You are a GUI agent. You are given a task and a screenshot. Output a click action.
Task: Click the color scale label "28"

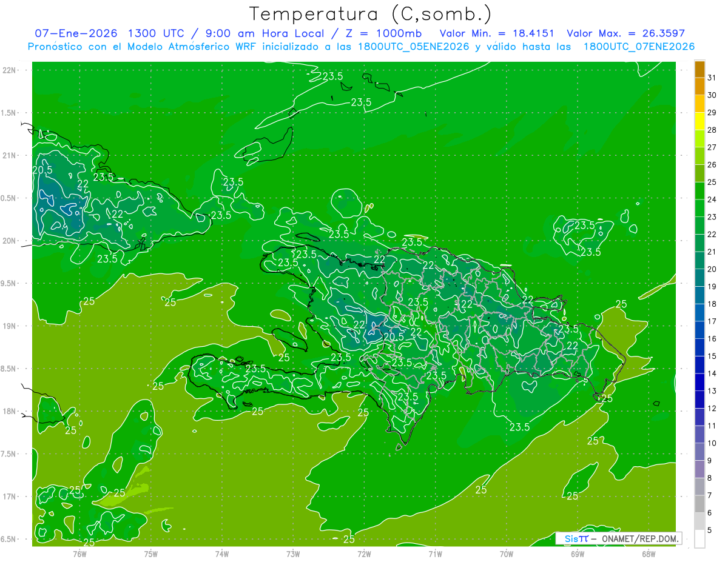point(712,130)
